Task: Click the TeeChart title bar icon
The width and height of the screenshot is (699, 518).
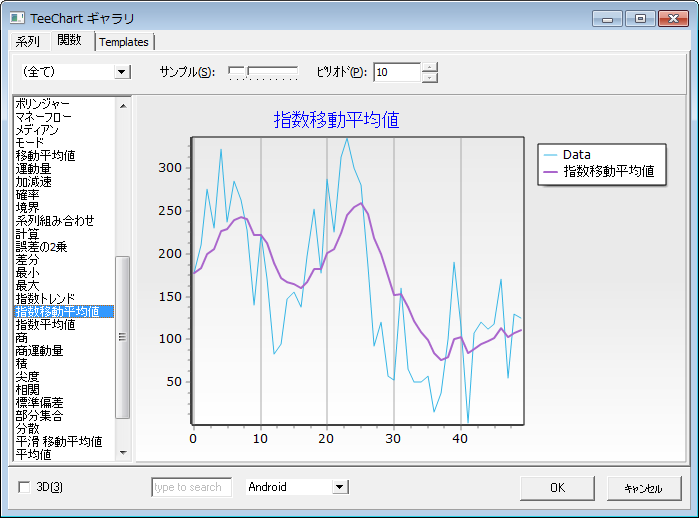Action: (18, 18)
